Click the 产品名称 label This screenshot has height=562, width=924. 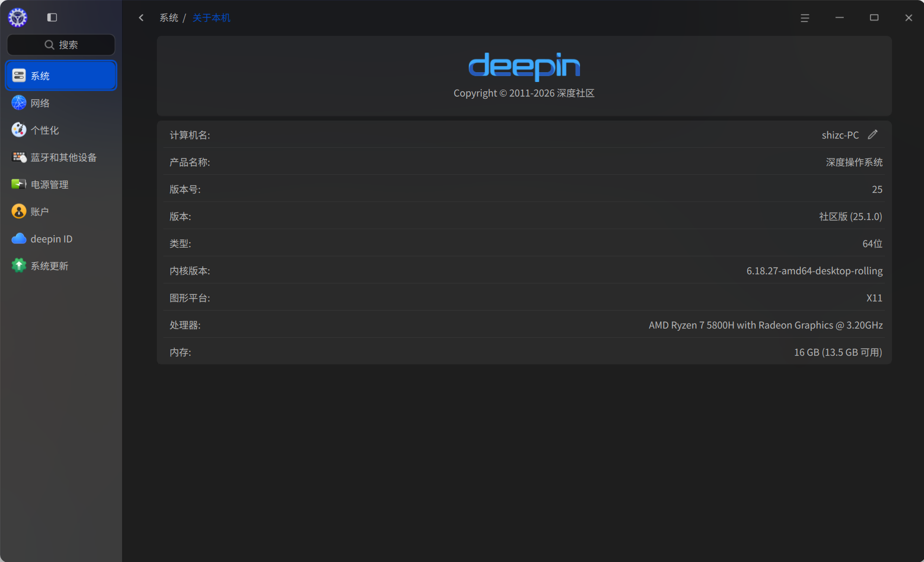pos(190,162)
